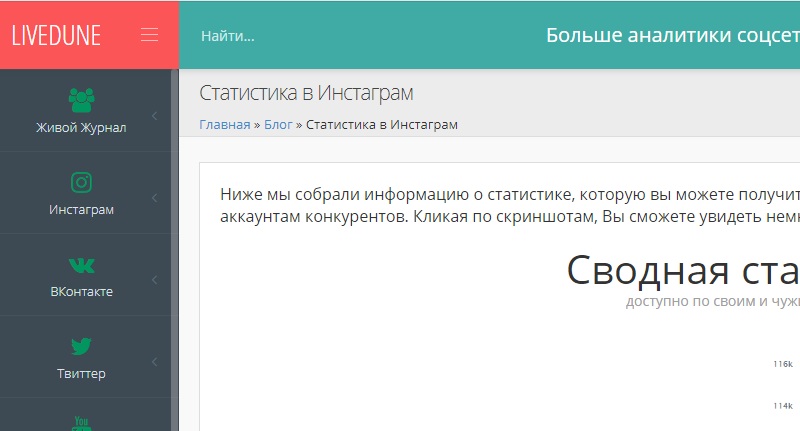Open the Живой Журнал menu label
Screen dimensions: 800x431
(81, 128)
